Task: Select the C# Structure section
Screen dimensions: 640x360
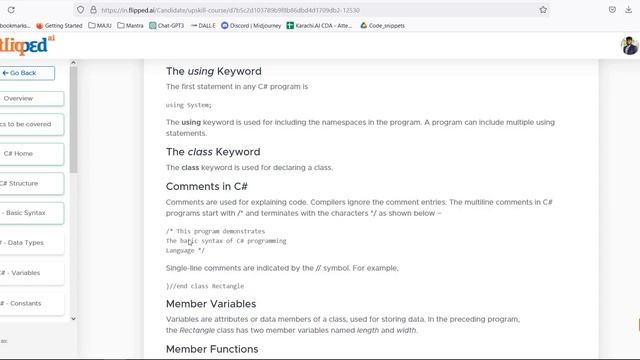Action: click(32, 183)
